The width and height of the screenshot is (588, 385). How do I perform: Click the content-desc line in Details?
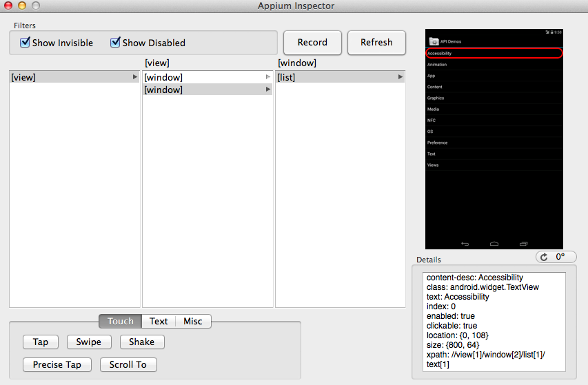pos(475,278)
